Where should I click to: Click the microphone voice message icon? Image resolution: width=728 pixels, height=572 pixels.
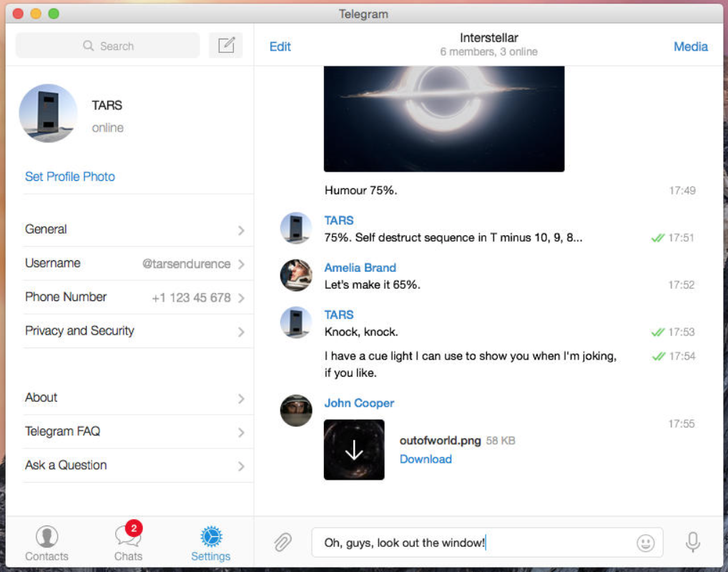[x=692, y=543]
